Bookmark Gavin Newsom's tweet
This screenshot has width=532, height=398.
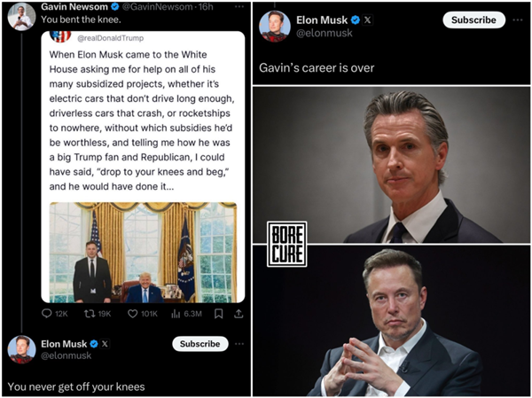pos(218,313)
